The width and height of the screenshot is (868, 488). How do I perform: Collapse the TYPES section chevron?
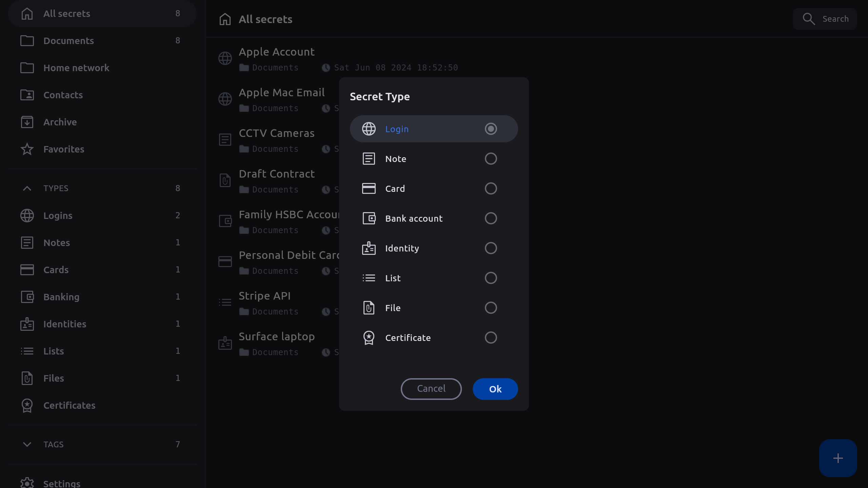click(27, 188)
